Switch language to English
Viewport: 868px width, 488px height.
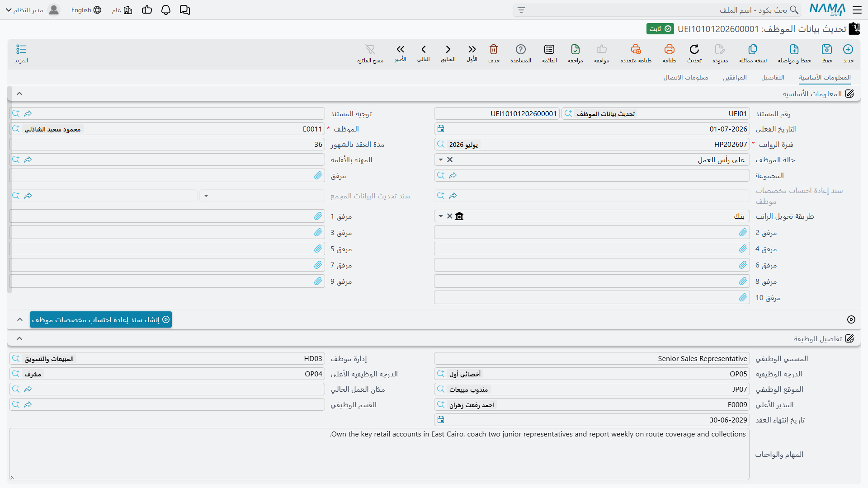click(x=86, y=10)
